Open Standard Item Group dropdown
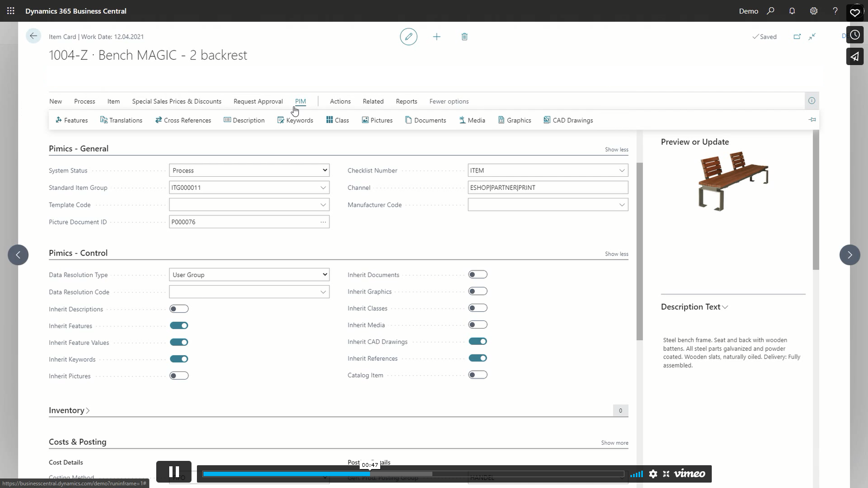Viewport: 868px width, 488px height. point(323,188)
